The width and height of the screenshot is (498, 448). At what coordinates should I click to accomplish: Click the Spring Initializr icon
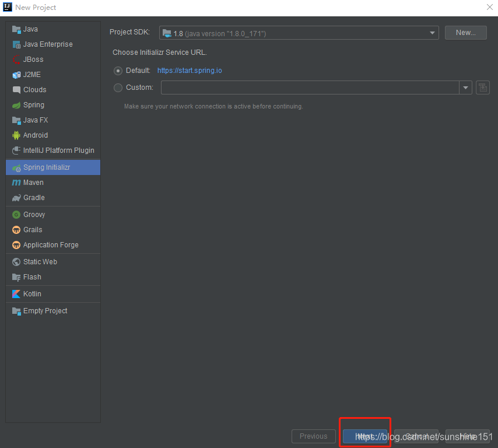click(16, 168)
